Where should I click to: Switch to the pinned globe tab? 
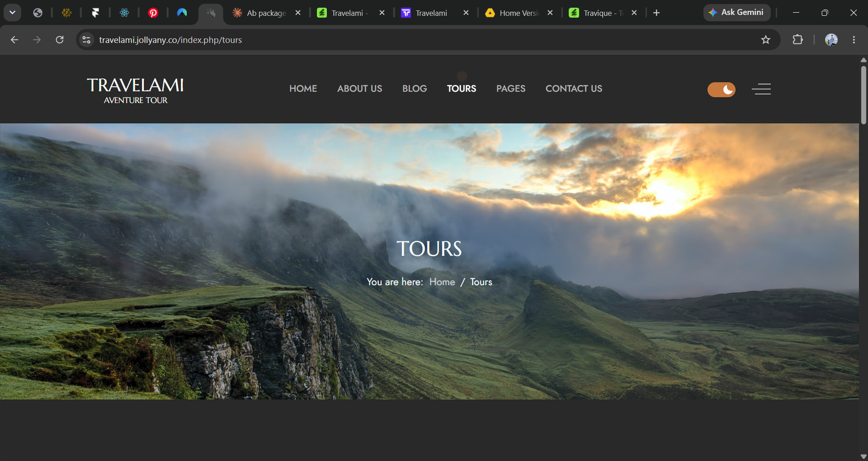point(37,12)
